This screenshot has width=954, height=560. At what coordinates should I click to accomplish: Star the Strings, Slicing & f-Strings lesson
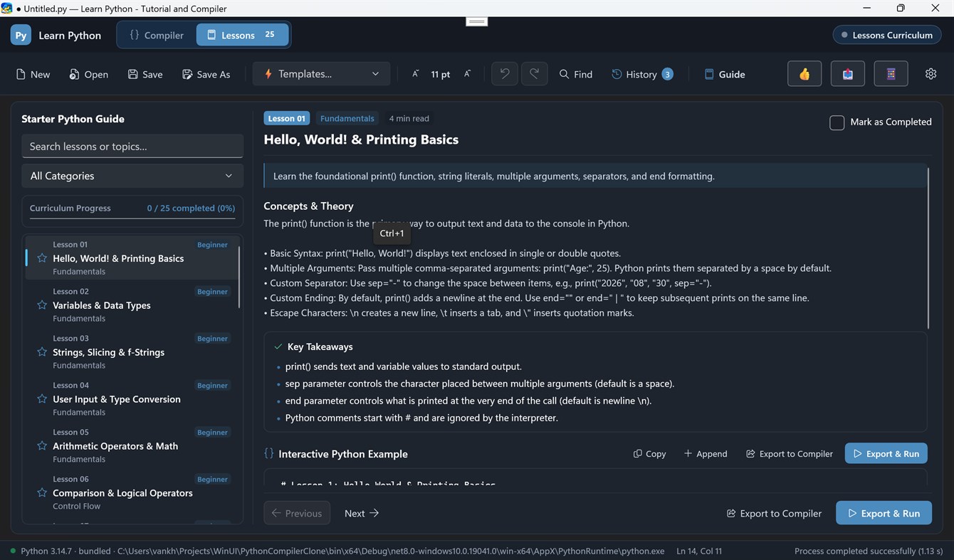[x=42, y=352]
